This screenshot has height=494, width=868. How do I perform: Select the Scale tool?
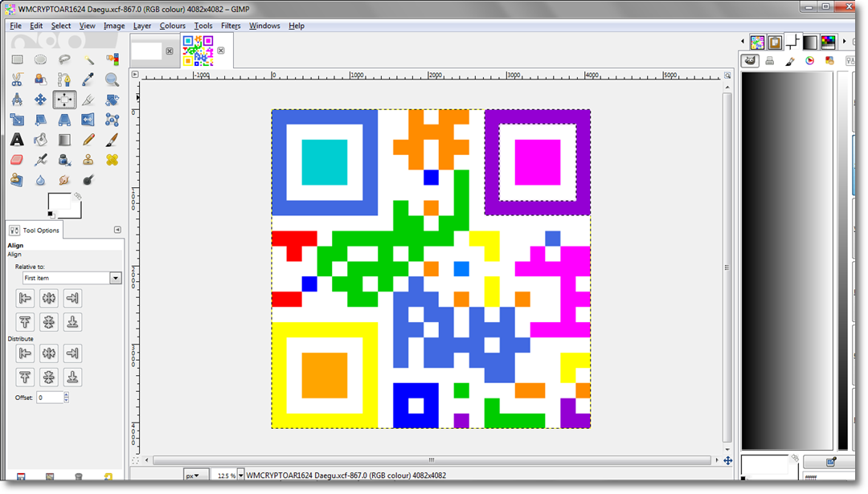pyautogui.click(x=17, y=120)
